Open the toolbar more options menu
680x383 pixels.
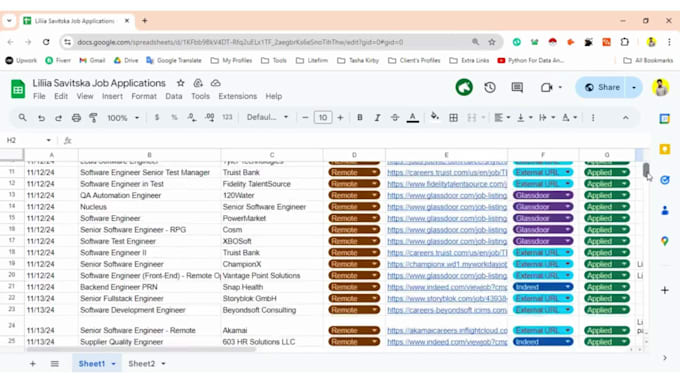593,118
